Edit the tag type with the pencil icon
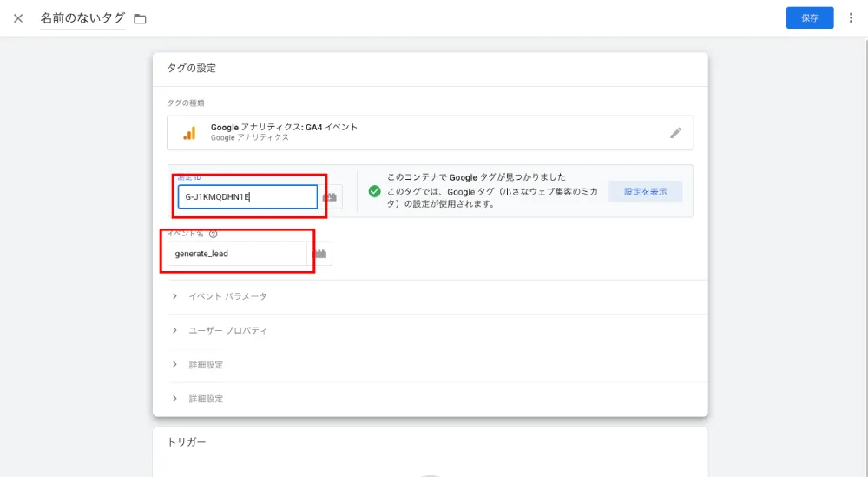This screenshot has height=477, width=868. click(x=675, y=132)
